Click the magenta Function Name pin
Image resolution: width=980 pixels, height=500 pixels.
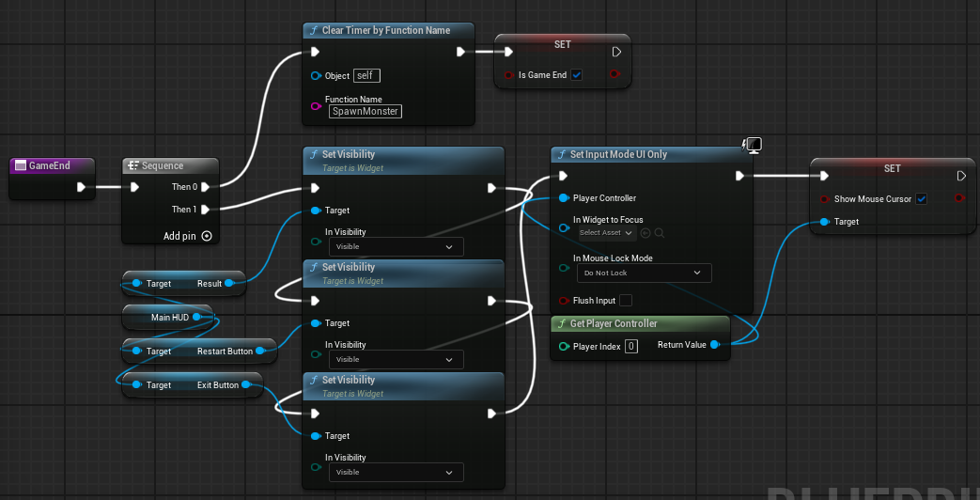tap(317, 106)
